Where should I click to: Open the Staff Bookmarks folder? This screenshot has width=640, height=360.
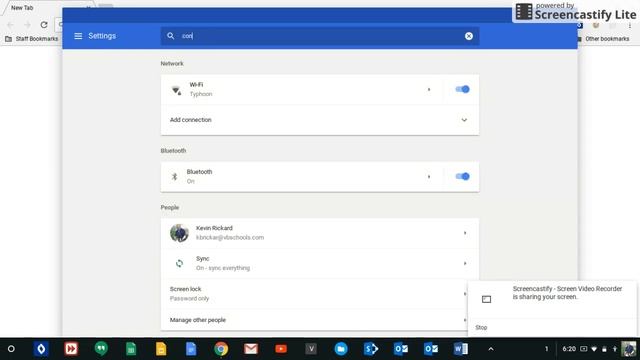[x=32, y=39]
